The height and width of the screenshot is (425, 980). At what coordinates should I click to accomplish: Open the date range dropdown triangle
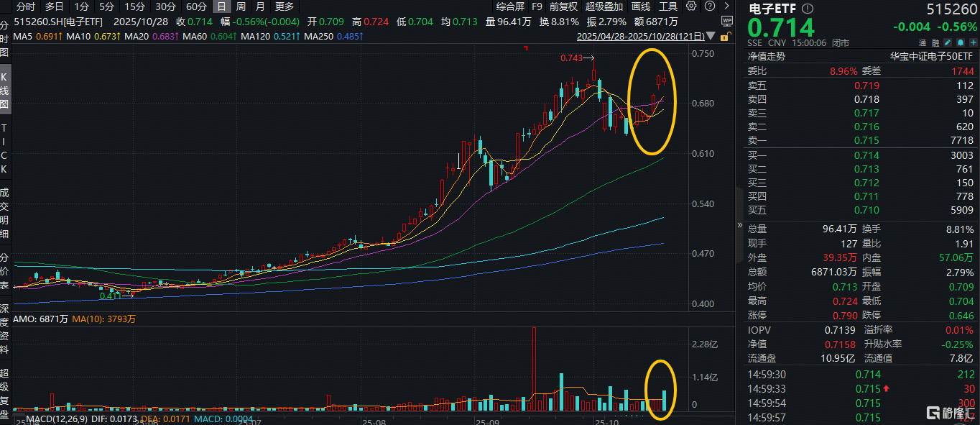coord(711,36)
